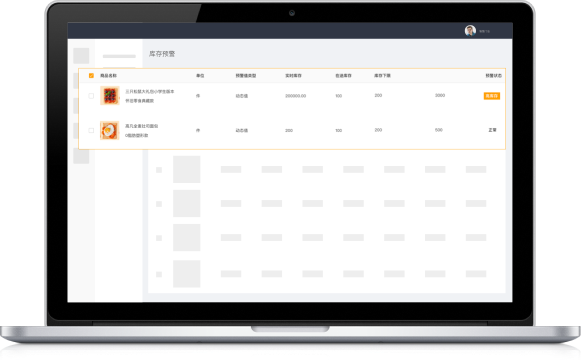Sort by the 商品名称 column header
This screenshot has height=361, width=581.
[108, 76]
